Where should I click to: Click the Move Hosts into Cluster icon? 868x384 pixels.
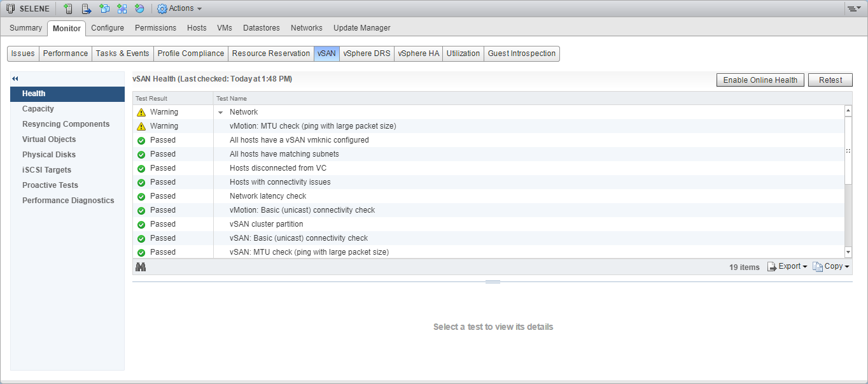(86, 9)
